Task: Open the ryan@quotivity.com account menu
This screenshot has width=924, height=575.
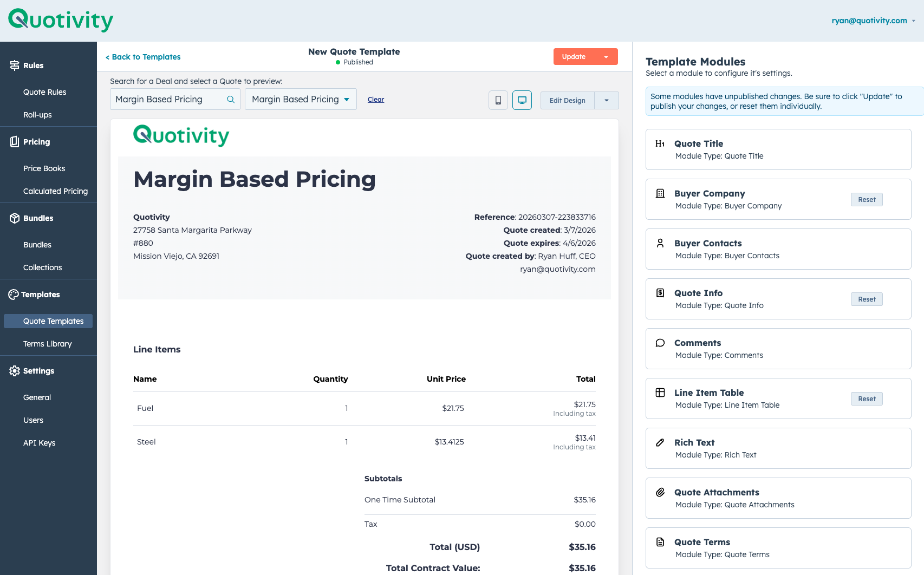Action: 873,21
